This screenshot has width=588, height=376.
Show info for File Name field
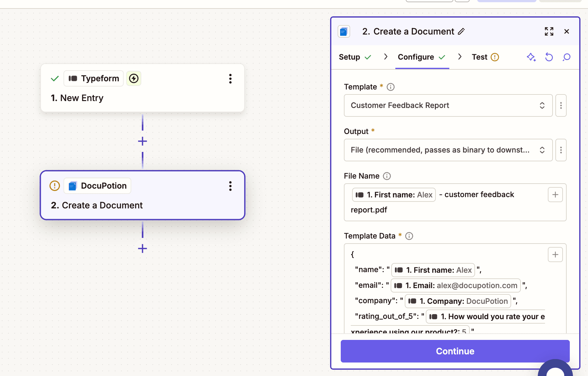tap(387, 176)
